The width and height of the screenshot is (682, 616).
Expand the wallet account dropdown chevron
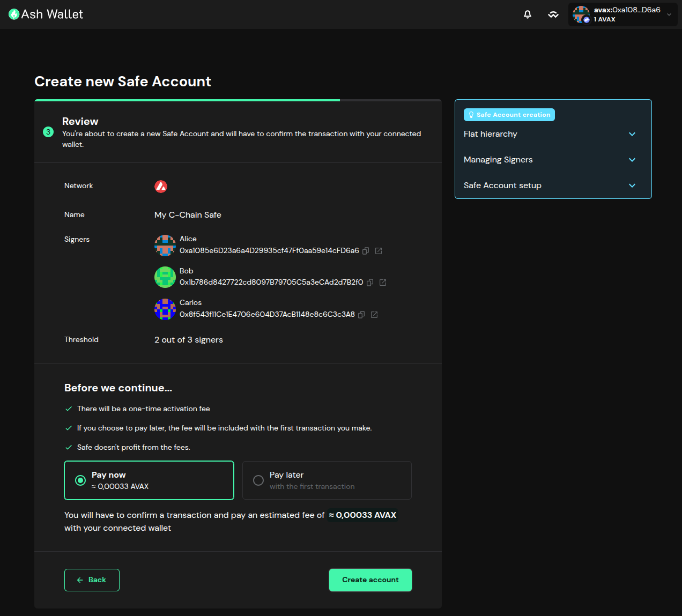pyautogui.click(x=669, y=14)
